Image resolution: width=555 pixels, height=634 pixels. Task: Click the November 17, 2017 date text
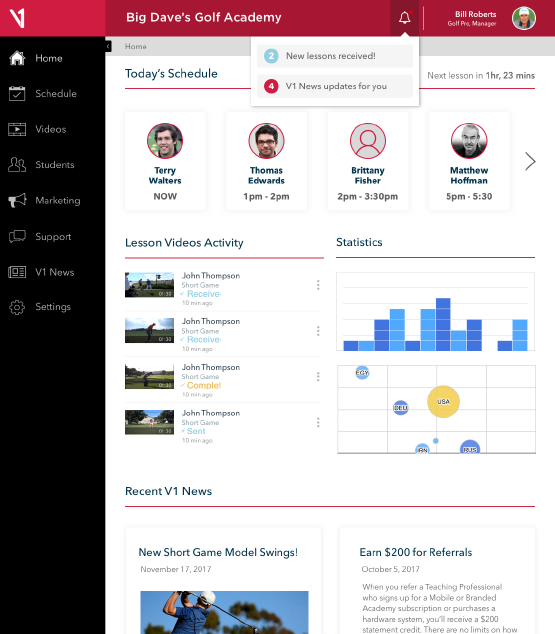[x=176, y=569]
